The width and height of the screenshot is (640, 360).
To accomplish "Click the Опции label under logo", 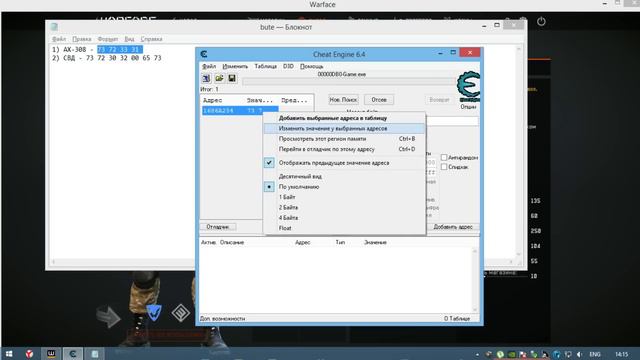I will coord(468,107).
